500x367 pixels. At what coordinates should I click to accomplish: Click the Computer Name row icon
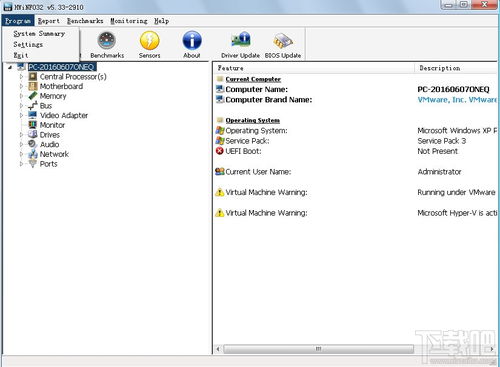pos(220,89)
